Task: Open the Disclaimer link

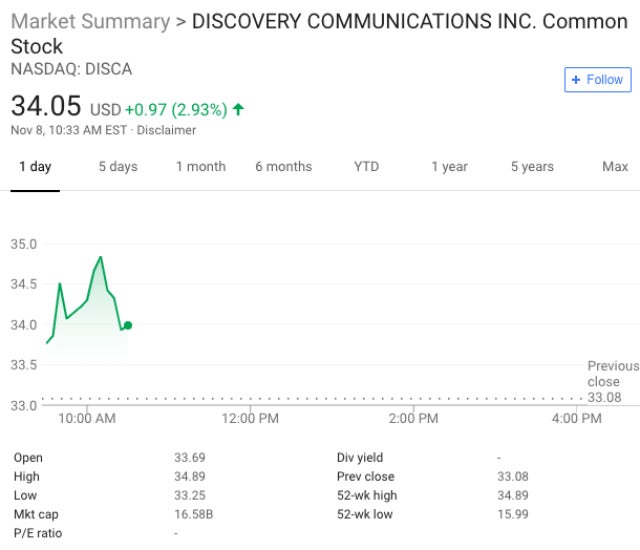Action: coord(167,130)
